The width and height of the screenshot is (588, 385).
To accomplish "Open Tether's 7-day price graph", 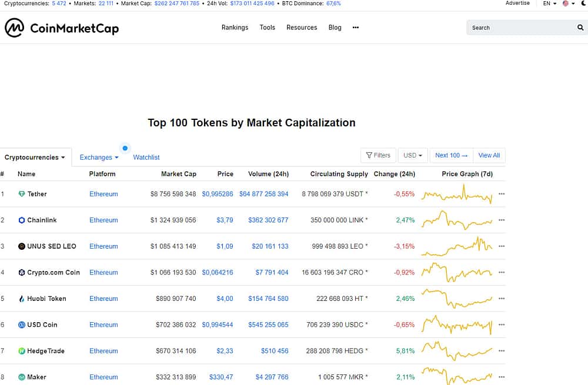I will 457,195.
